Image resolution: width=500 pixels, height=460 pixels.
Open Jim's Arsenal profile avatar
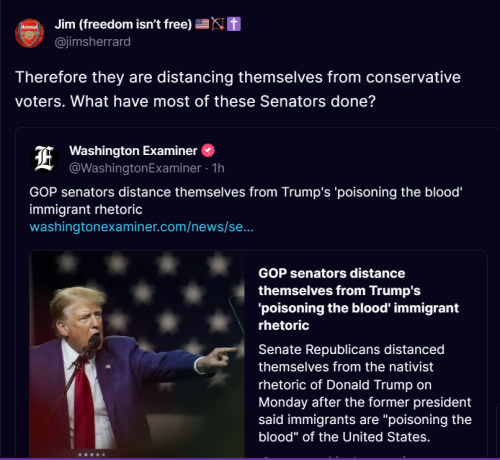(x=29, y=33)
